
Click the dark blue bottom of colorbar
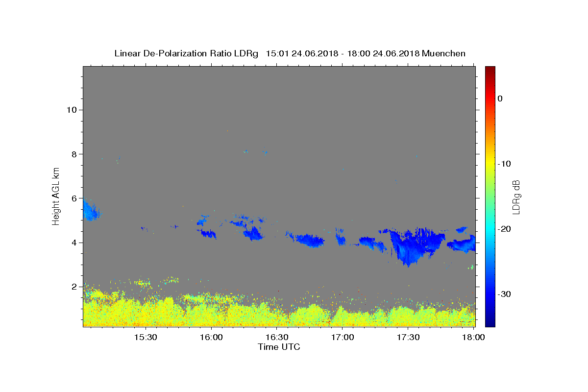point(490,321)
